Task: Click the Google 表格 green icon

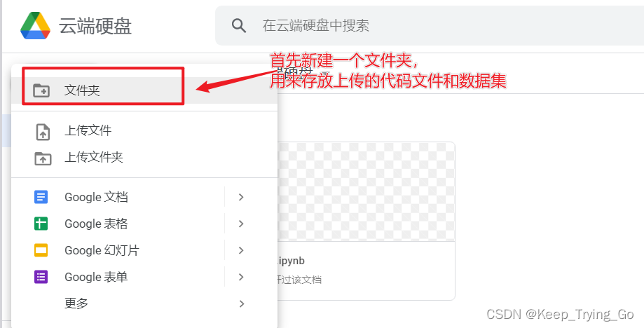Action: point(41,224)
